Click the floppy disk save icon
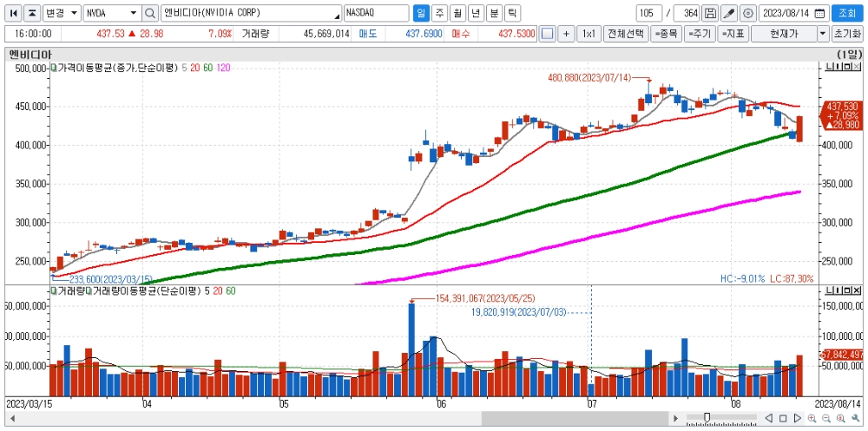This screenshot has height=431, width=868. click(x=711, y=13)
